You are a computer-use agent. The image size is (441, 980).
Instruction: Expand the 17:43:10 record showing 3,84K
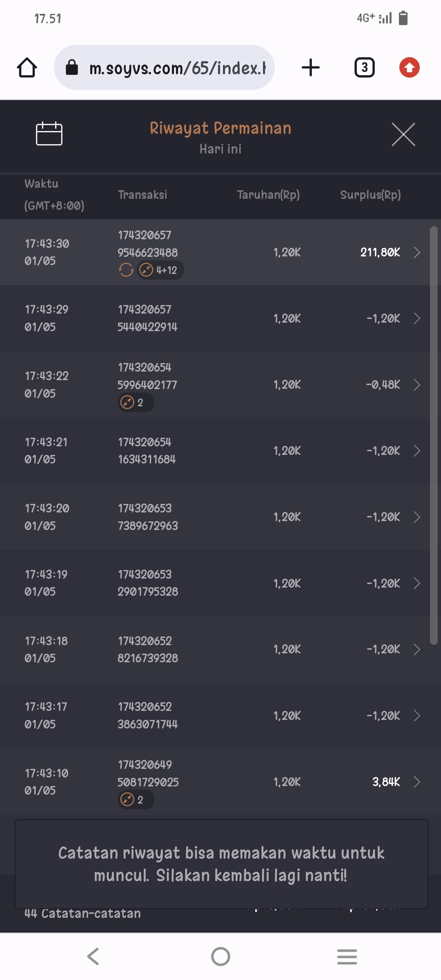point(416,782)
